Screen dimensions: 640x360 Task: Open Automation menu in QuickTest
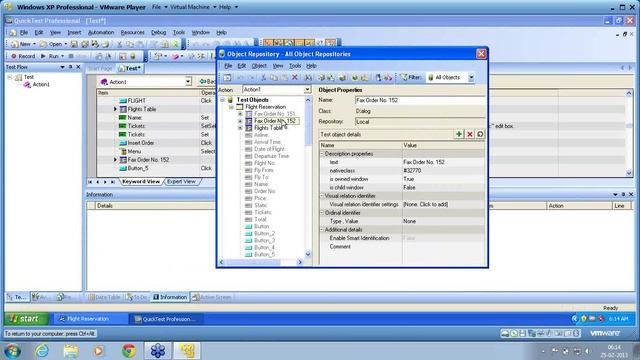pyautogui.click(x=101, y=33)
